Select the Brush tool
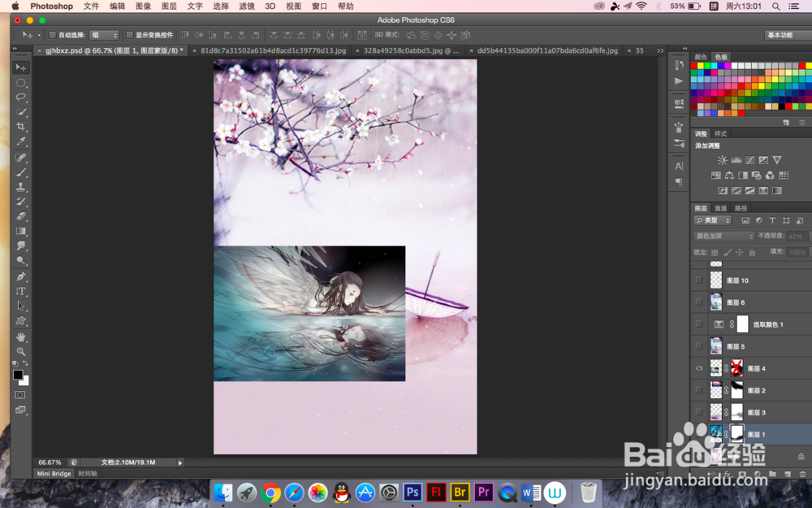 coord(21,172)
